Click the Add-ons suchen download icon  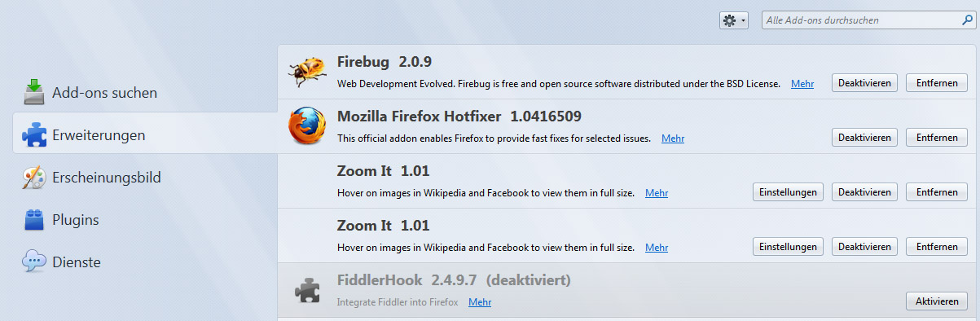coord(34,92)
